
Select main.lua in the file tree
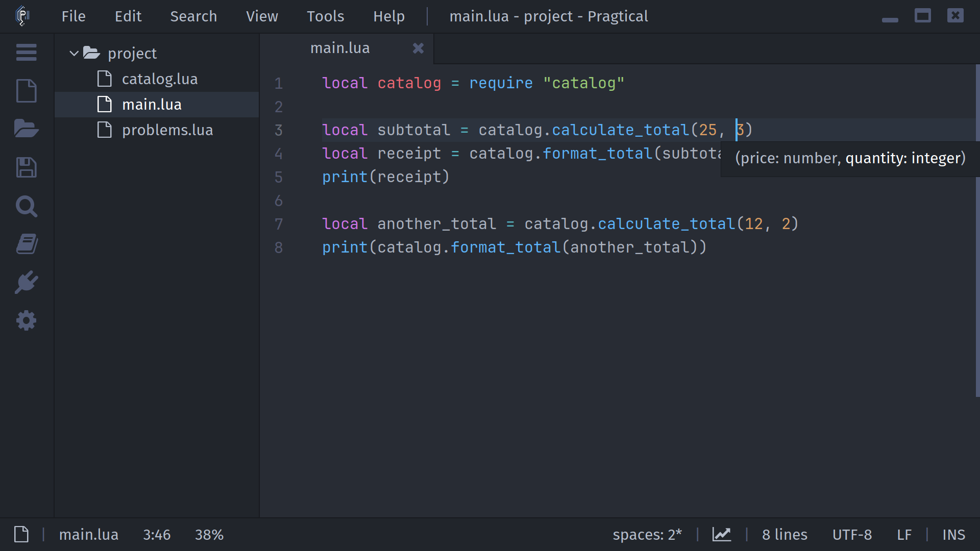[x=157, y=105]
